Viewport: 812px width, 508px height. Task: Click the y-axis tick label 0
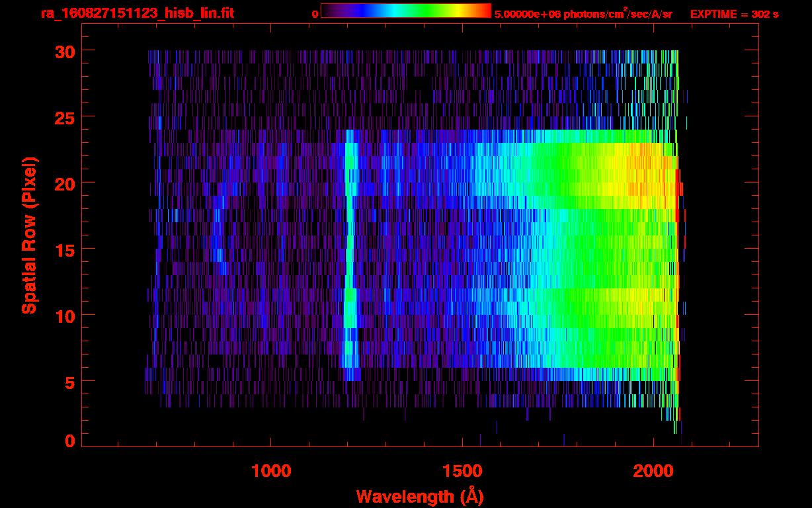[x=69, y=441]
